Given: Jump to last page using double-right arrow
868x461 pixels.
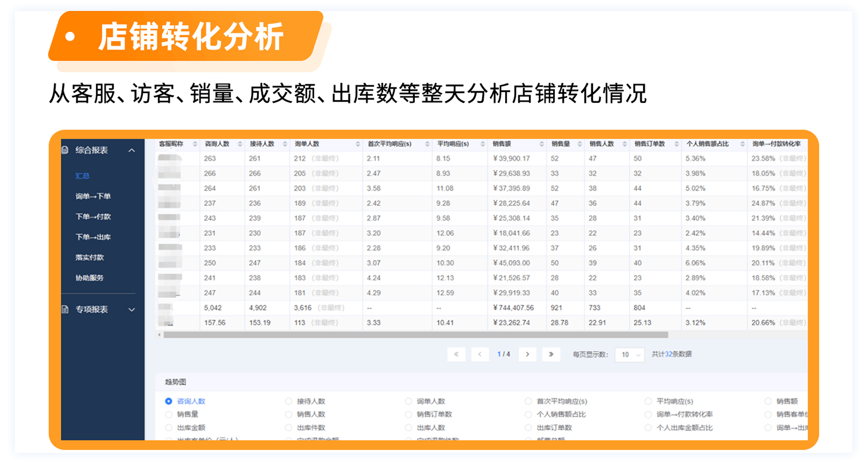Looking at the screenshot, I should click(551, 354).
